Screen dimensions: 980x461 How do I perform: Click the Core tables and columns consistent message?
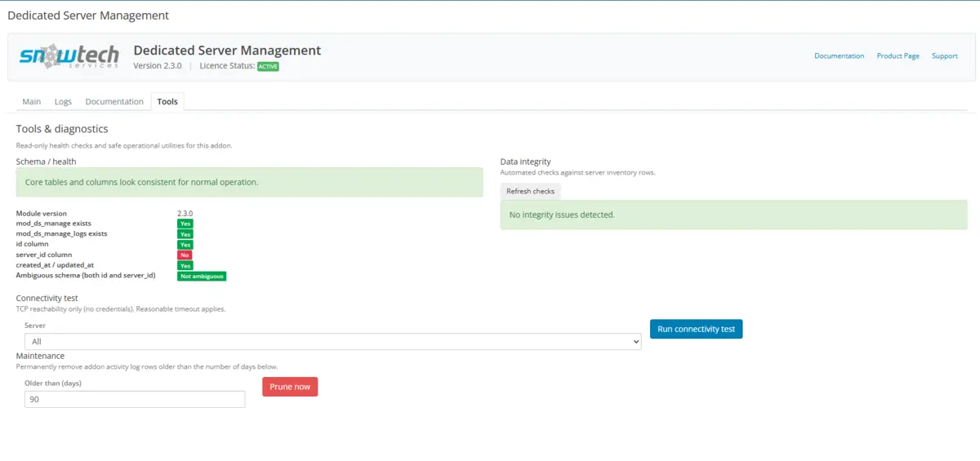pos(249,182)
